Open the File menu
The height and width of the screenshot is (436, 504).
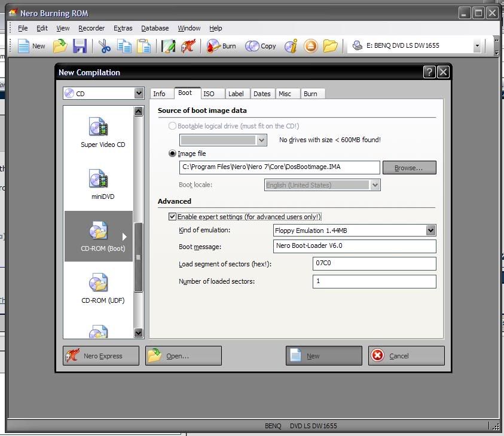pyautogui.click(x=23, y=28)
